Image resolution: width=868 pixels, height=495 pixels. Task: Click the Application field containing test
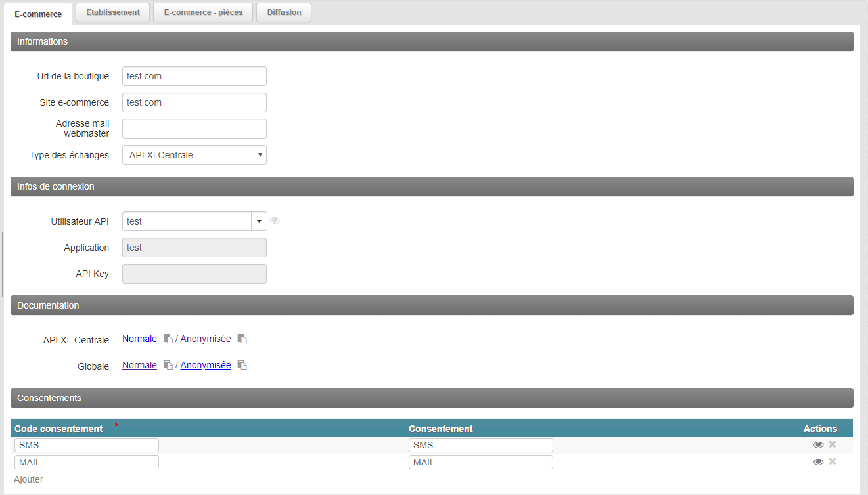point(194,247)
